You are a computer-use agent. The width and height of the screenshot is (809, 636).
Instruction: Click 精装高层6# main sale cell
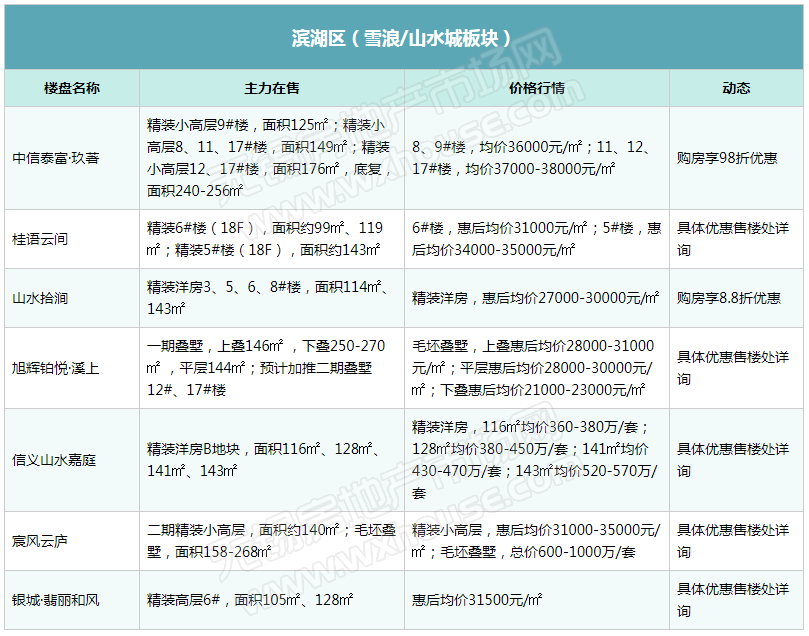pyautogui.click(x=250, y=600)
